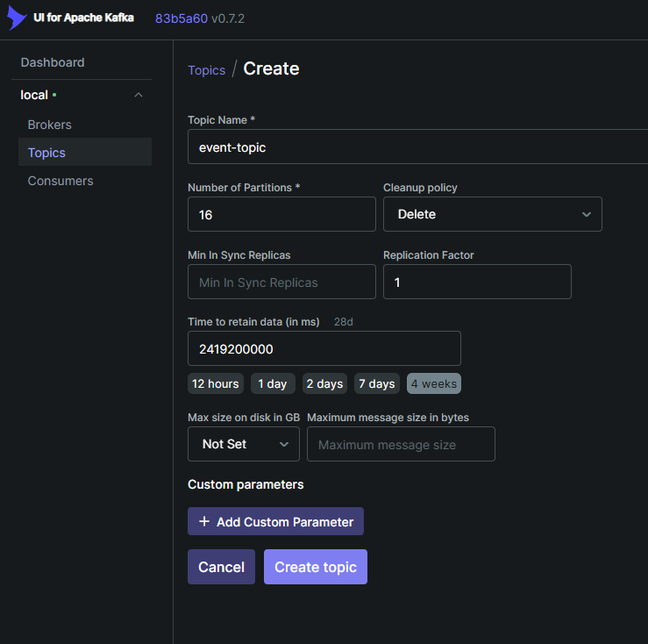Click the Cleanup policy chevron arrow
Viewport: 648px width, 644px height.
click(586, 214)
